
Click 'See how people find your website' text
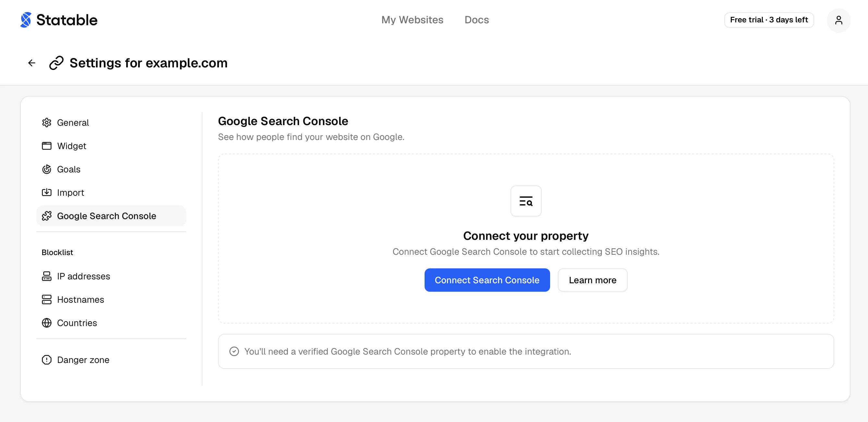point(311,137)
